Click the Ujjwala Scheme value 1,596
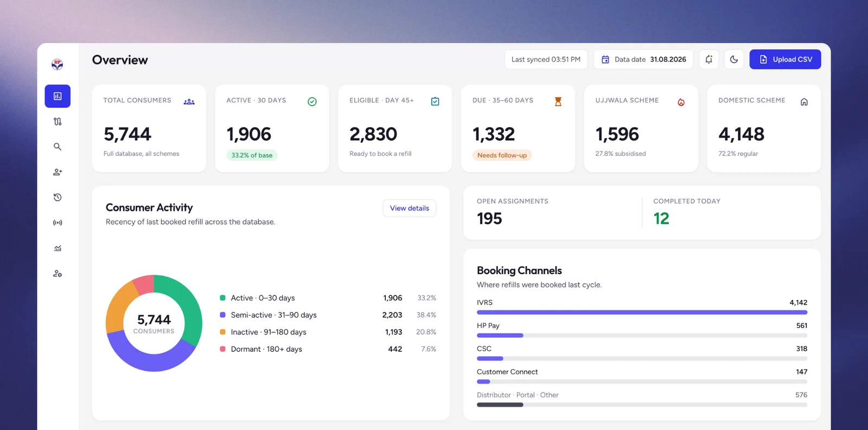Screen dimensions: 868x430 tap(617, 134)
